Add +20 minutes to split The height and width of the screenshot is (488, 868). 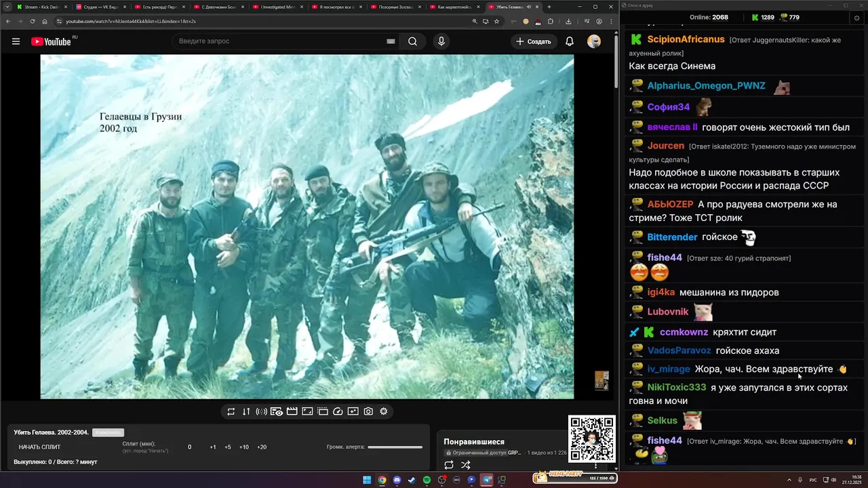[x=262, y=447]
